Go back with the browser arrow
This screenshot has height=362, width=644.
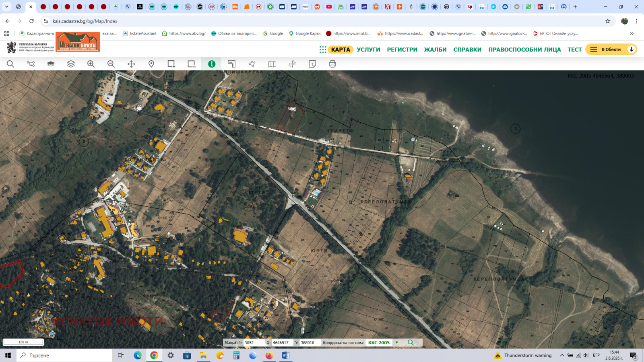8,21
